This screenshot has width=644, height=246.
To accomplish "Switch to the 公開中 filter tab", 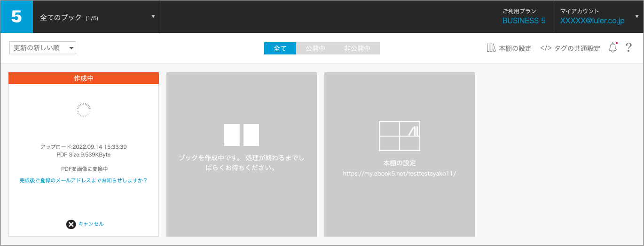I will [x=315, y=48].
